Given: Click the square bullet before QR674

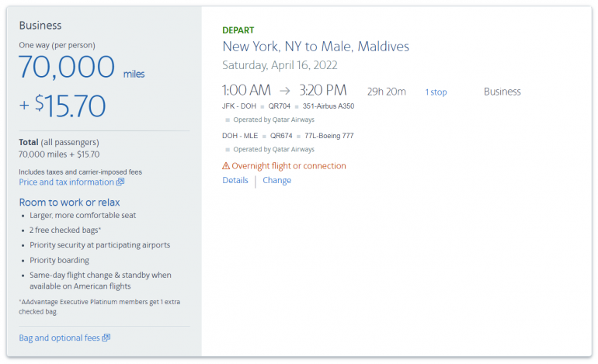Looking at the screenshot, I should (x=263, y=135).
